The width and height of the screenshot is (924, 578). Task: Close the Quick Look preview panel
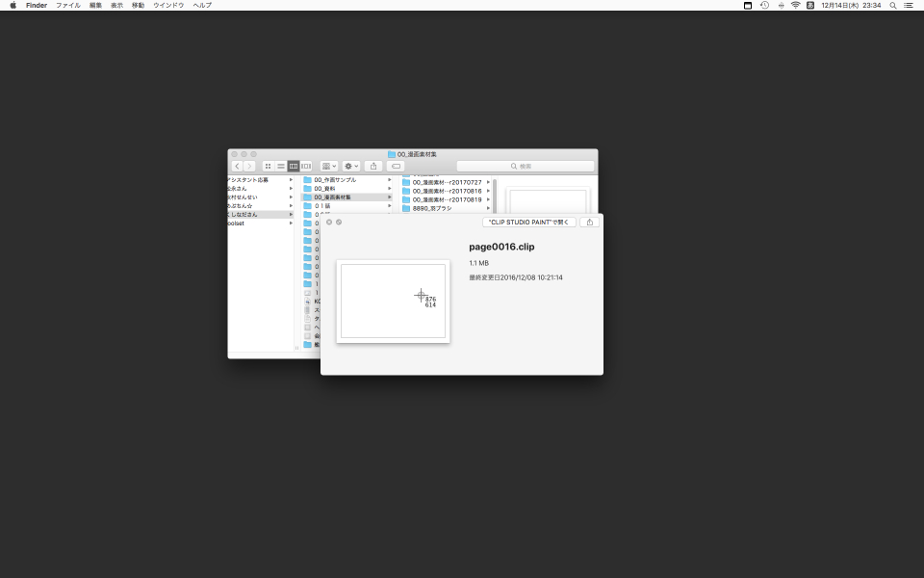tap(329, 223)
